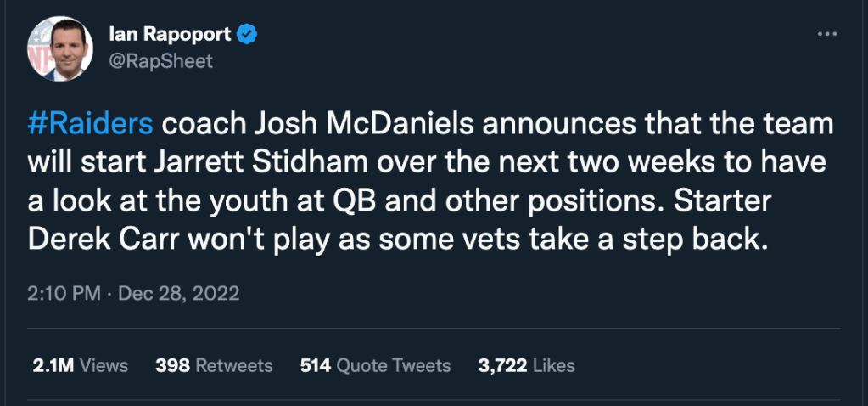Click the Dec 28, 2022 date

(x=179, y=294)
